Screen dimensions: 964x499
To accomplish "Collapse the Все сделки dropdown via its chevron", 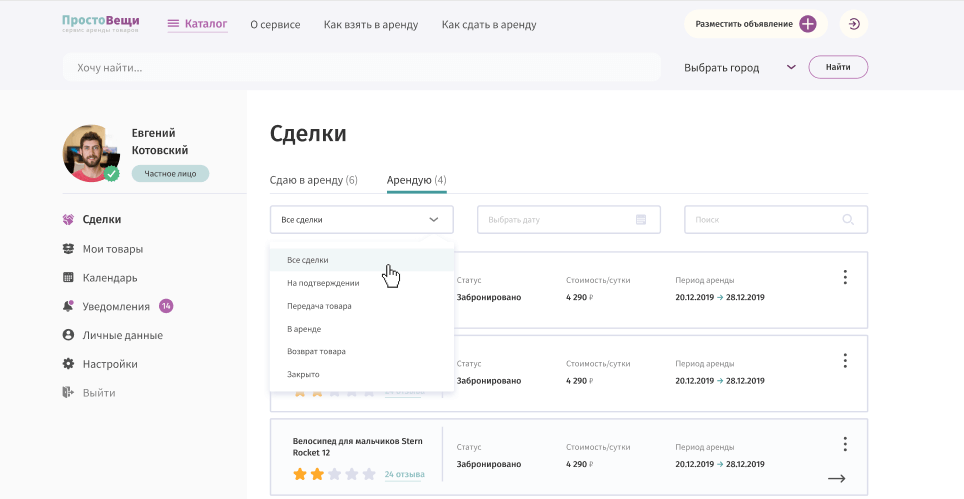I will coord(434,219).
